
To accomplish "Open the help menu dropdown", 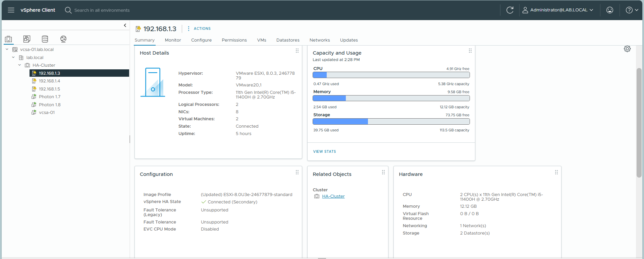I will tap(632, 10).
